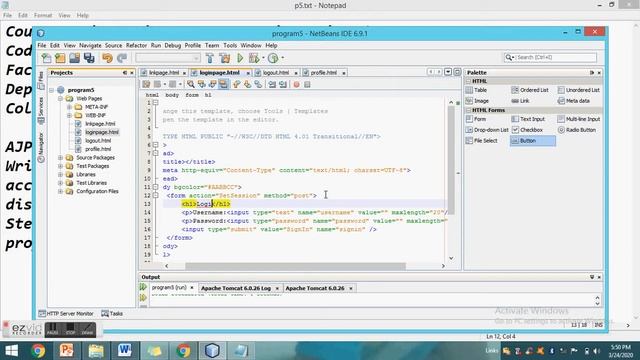Viewport: 640px width, 360px height.
Task: Click the Undo arrow icon
Action: pos(107,58)
